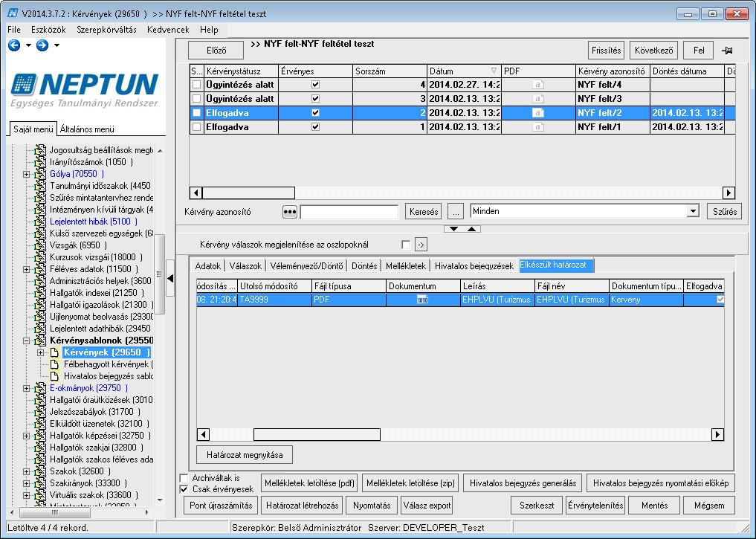Viewport: 756px width, 539px height.
Task: Click the left tree vertical scrollbar thumb
Action: coord(160,274)
